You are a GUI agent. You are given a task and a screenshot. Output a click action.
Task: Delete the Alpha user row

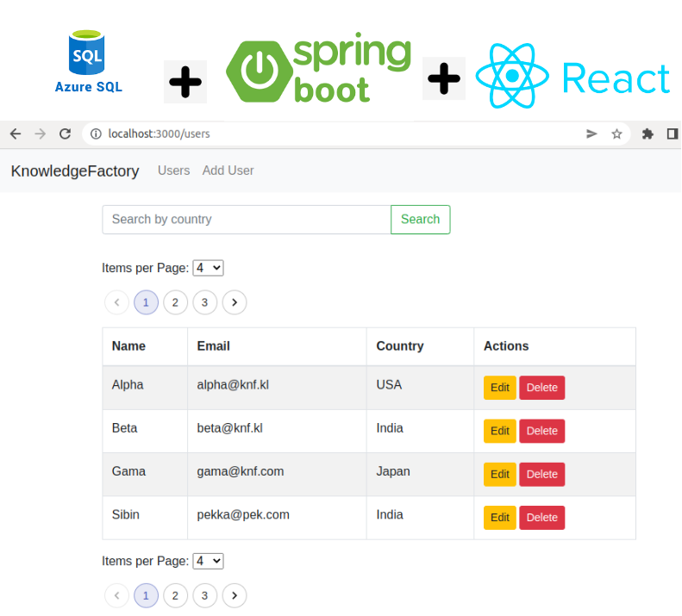(x=542, y=388)
